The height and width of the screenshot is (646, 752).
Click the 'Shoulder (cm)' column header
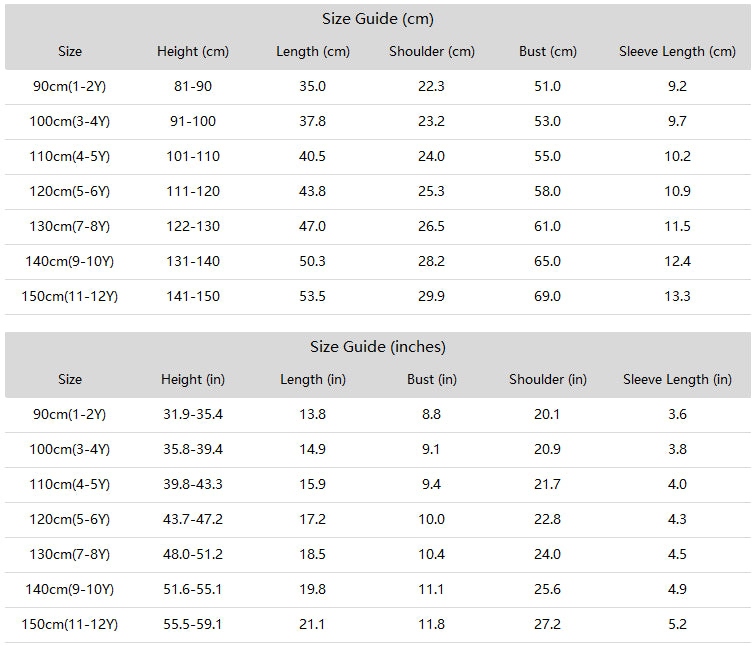[x=432, y=51]
